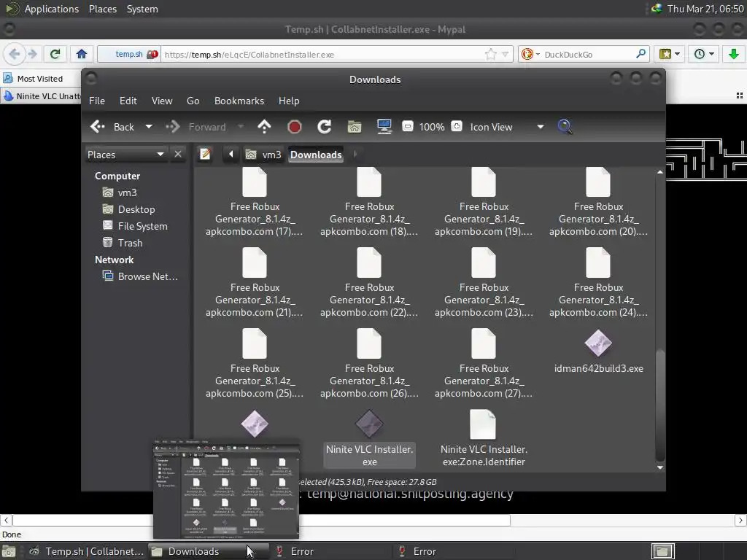Viewport: 747px width, 560px height.
Task: Open Browse Network in sidebar
Action: (141, 276)
